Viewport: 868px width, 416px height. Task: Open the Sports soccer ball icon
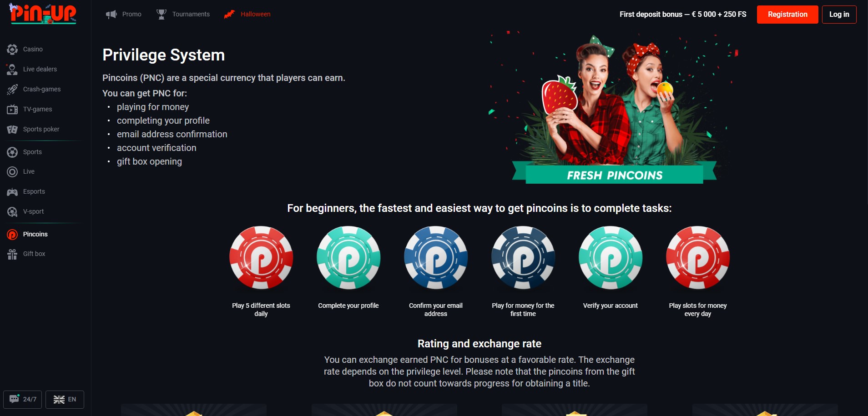[x=12, y=152]
